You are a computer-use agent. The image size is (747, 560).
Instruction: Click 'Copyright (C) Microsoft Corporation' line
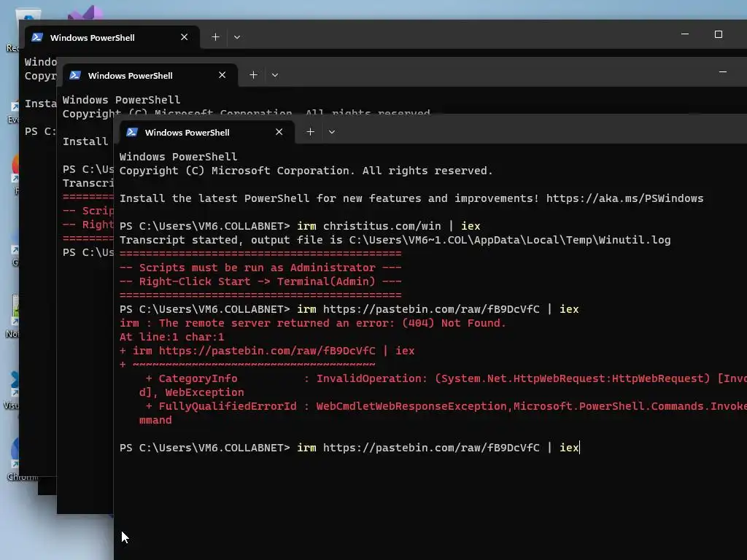(x=306, y=171)
